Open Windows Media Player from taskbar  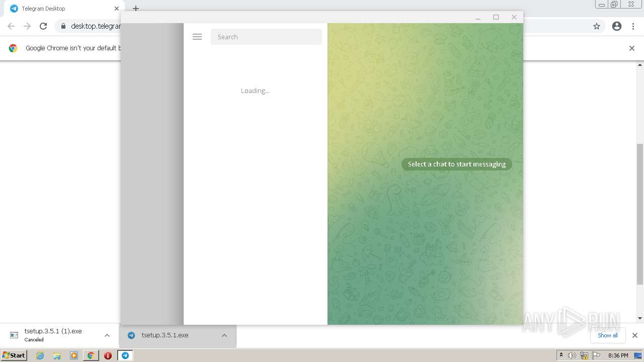tap(74, 355)
